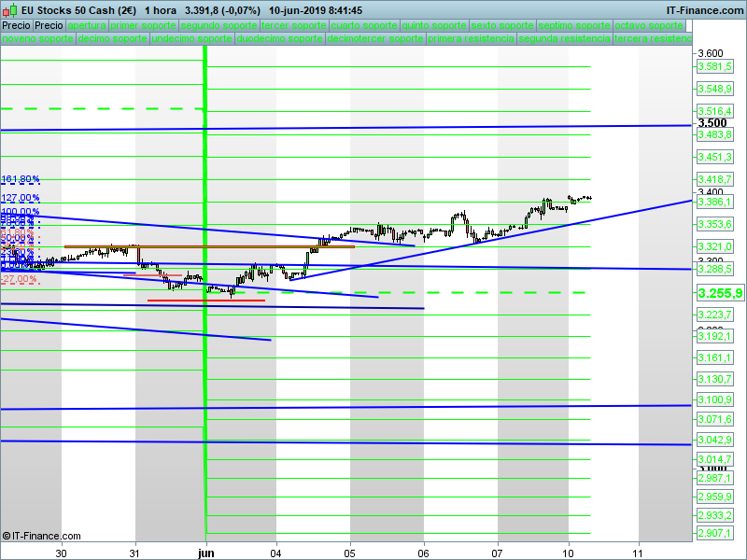This screenshot has height=560, width=747.
Task: Click the 161.80% Fibonacci level label
Action: (21, 179)
